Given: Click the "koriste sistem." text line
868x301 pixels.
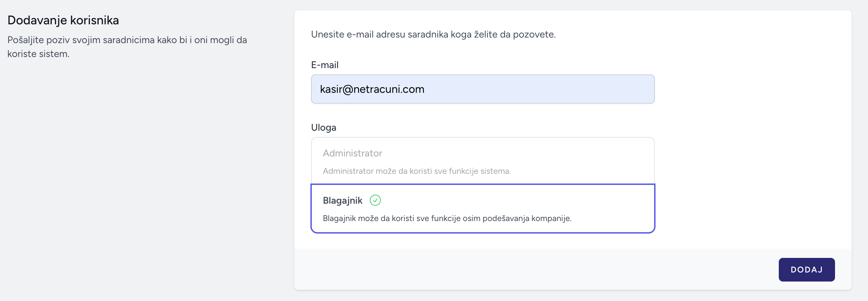Looking at the screenshot, I should coord(39,54).
